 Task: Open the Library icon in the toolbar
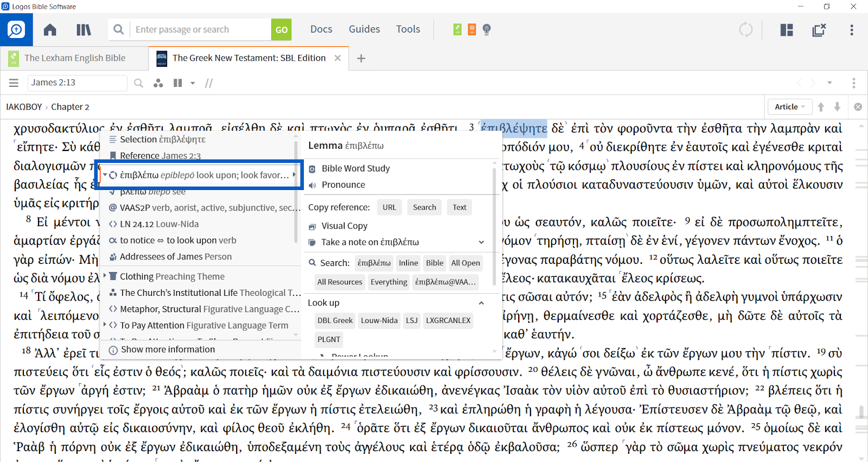(x=84, y=30)
